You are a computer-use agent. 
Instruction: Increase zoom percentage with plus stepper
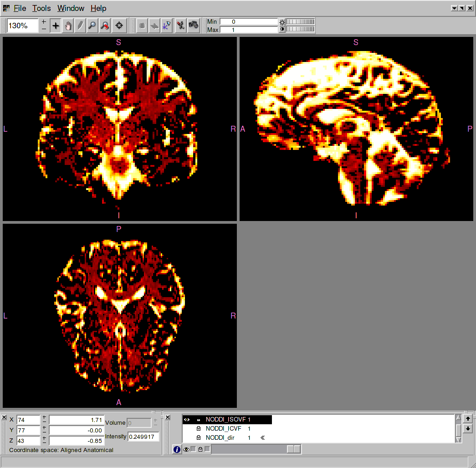point(44,22)
